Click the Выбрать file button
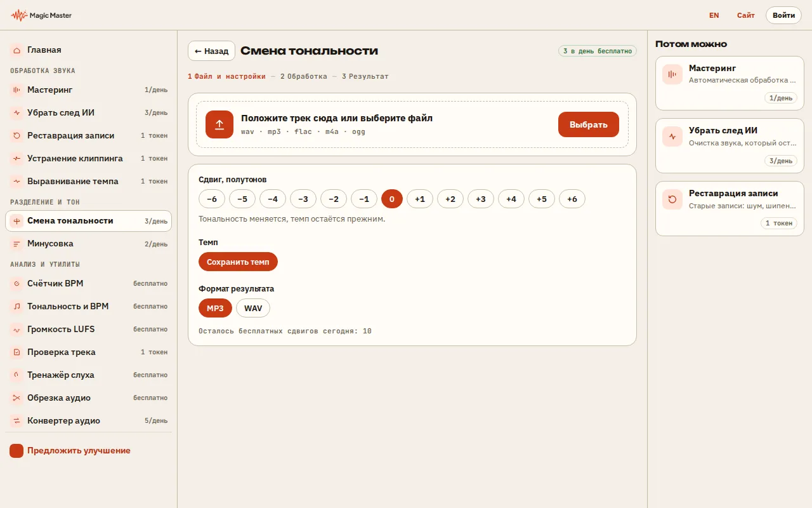 (x=589, y=124)
